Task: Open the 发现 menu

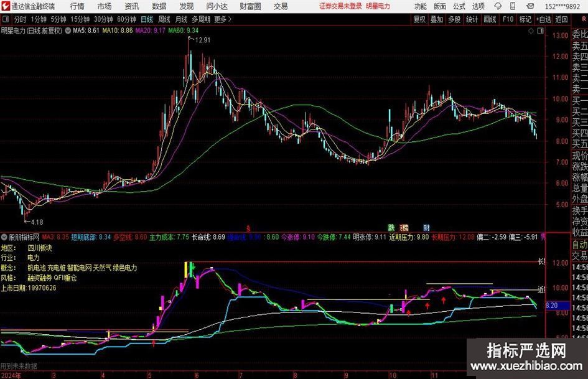Action: point(187,6)
